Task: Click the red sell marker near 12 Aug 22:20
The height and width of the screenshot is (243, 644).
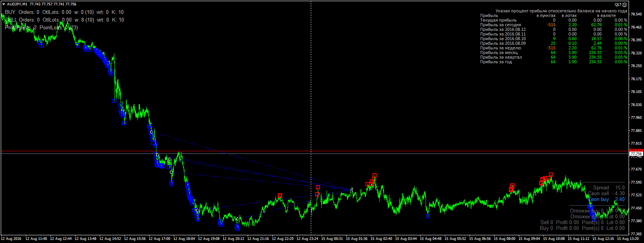Action: coord(280,196)
